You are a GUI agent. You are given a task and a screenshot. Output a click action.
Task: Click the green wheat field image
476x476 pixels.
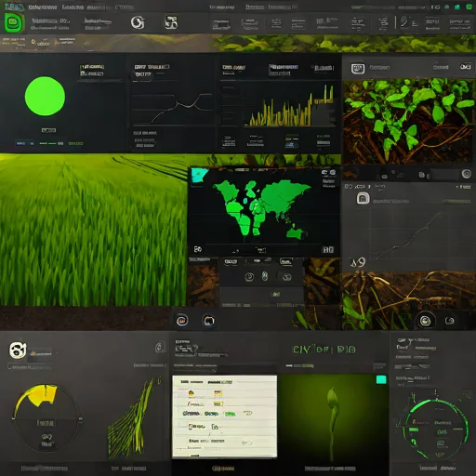click(x=93, y=230)
